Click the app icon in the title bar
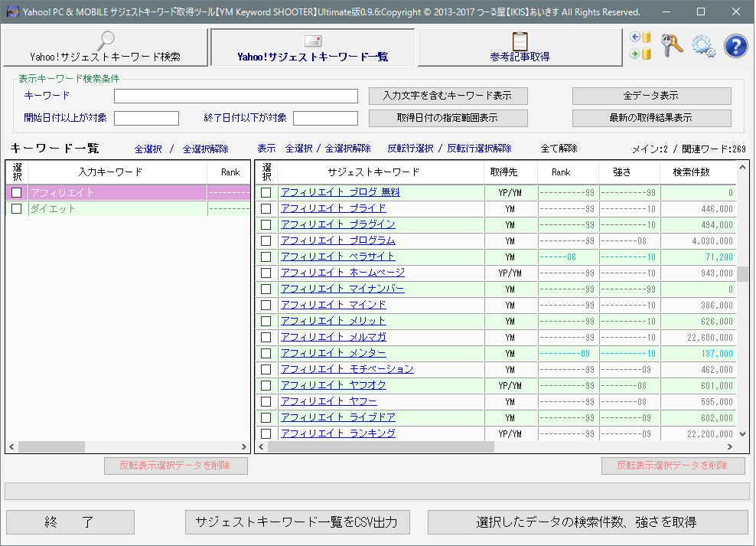The width and height of the screenshot is (756, 546). pyautogui.click(x=13, y=11)
